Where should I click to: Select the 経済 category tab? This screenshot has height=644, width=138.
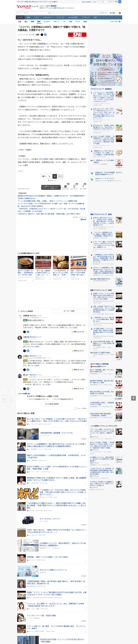[39, 22]
